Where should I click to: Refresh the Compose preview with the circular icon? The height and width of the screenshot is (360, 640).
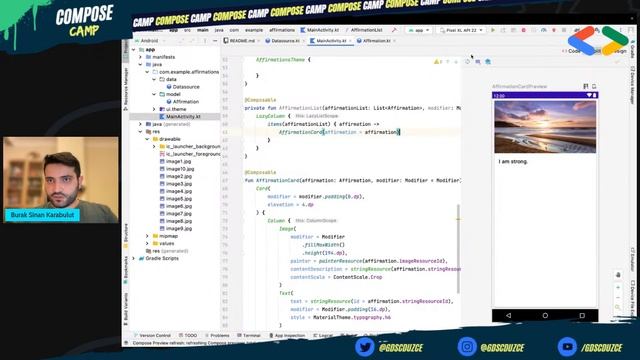[x=468, y=62]
